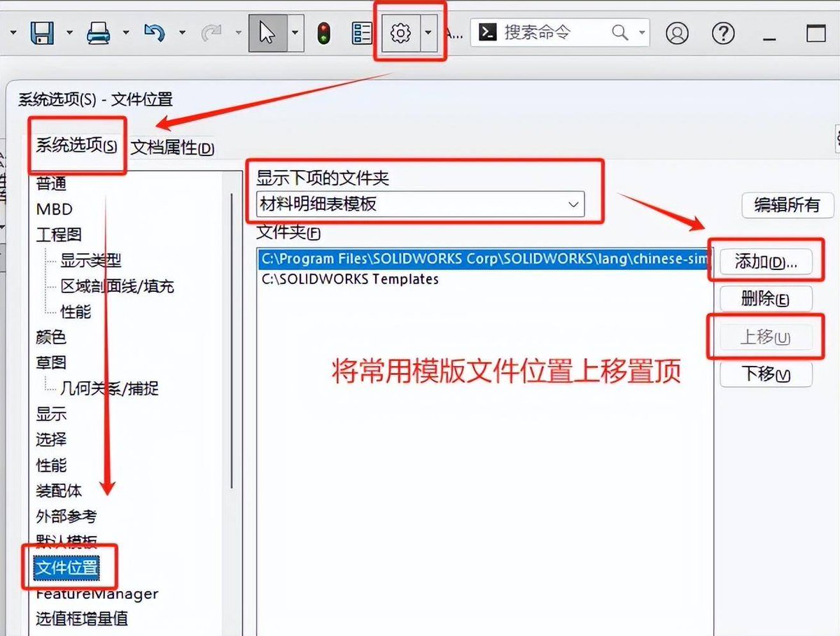The image size is (840, 636).
Task: Select the C:\Program Files\SOLIDWORKS Corp folder path
Action: pos(483,259)
